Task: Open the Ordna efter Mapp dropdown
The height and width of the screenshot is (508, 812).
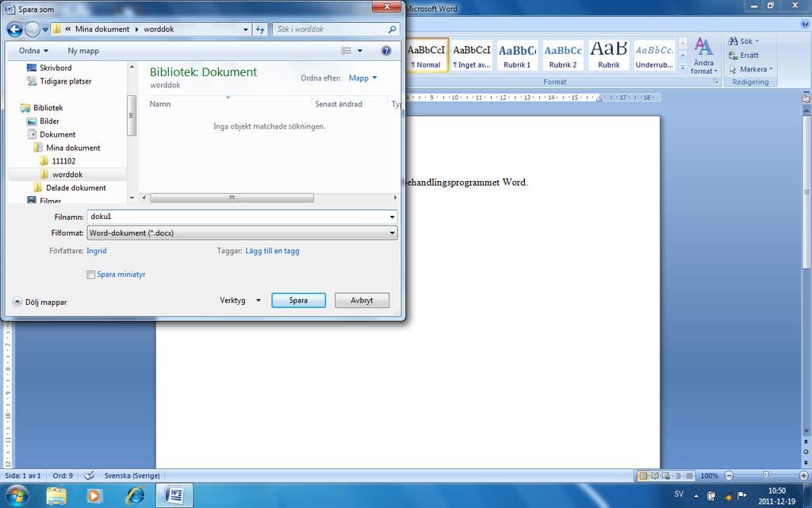Action: click(362, 79)
